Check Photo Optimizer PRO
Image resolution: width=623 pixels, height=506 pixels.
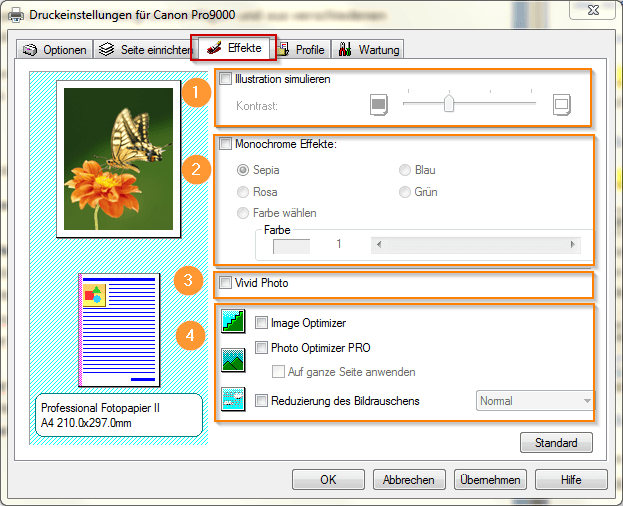[x=261, y=348]
